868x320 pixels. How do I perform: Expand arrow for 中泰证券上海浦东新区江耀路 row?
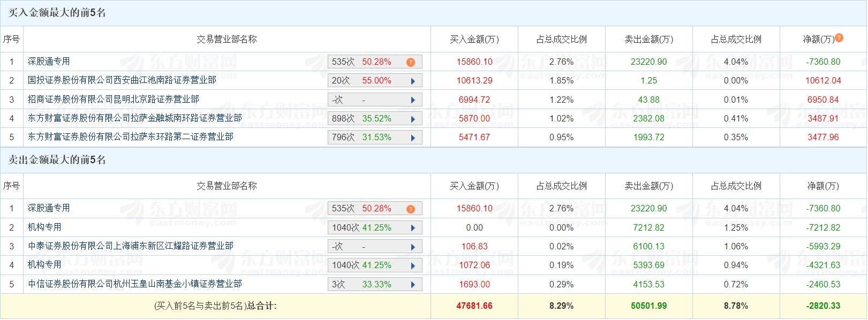(x=413, y=247)
